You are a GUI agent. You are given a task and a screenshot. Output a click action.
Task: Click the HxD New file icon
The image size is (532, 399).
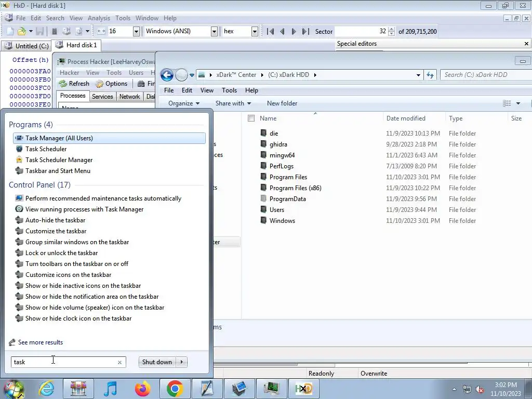coord(10,32)
